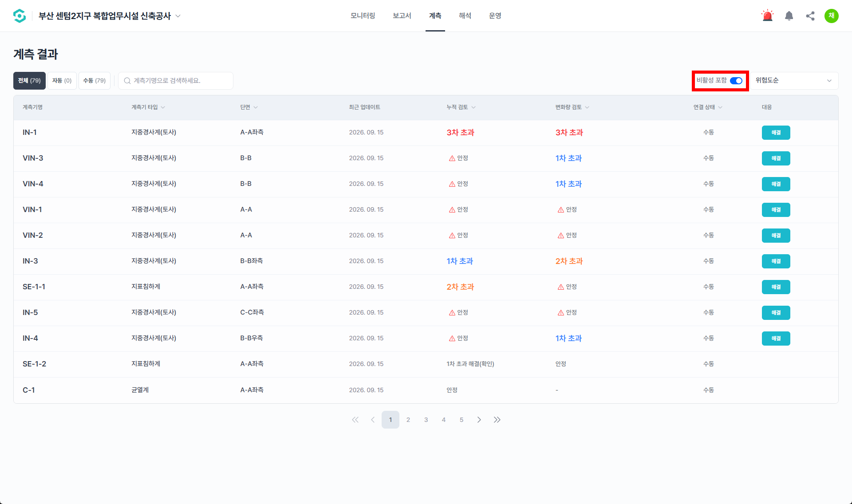Open the 위험도순 sort dropdown
The image size is (852, 504).
click(793, 81)
